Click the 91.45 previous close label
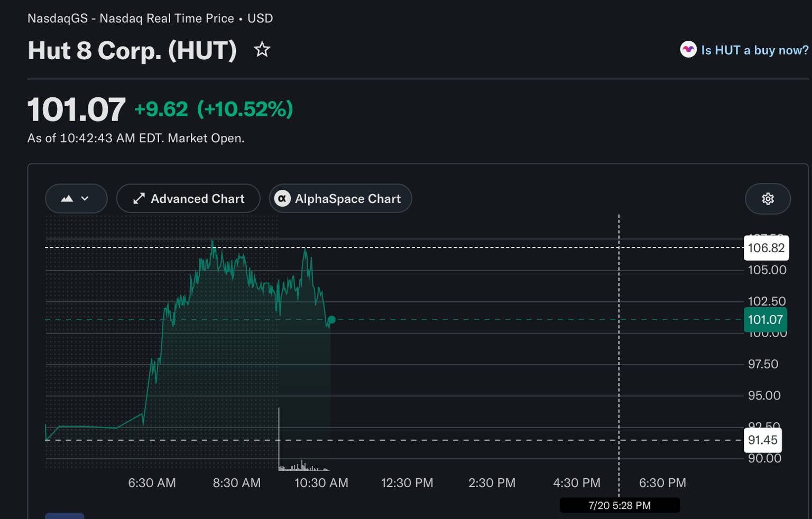812x519 pixels. click(x=762, y=440)
